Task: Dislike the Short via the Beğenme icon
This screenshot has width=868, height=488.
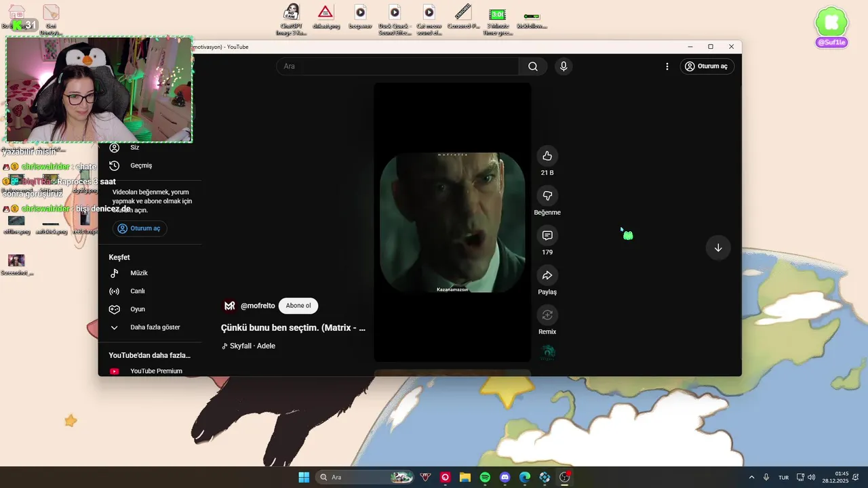Action: [x=547, y=196]
